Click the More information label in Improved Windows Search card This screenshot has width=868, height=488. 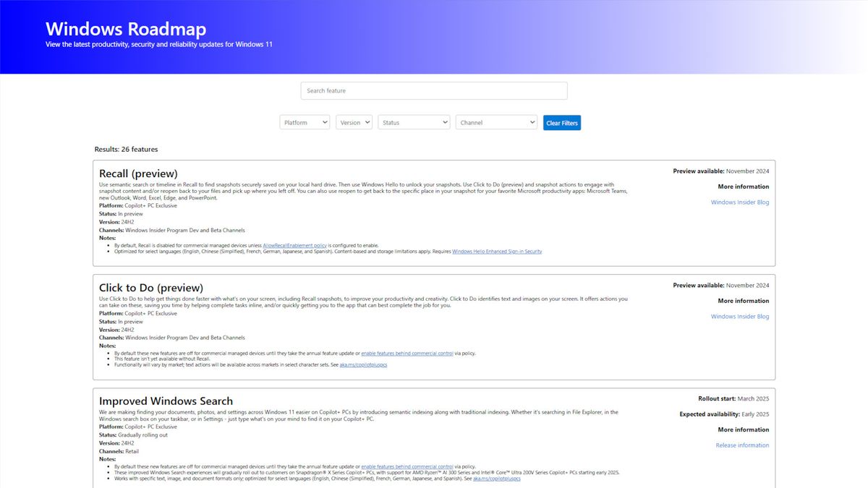click(744, 429)
